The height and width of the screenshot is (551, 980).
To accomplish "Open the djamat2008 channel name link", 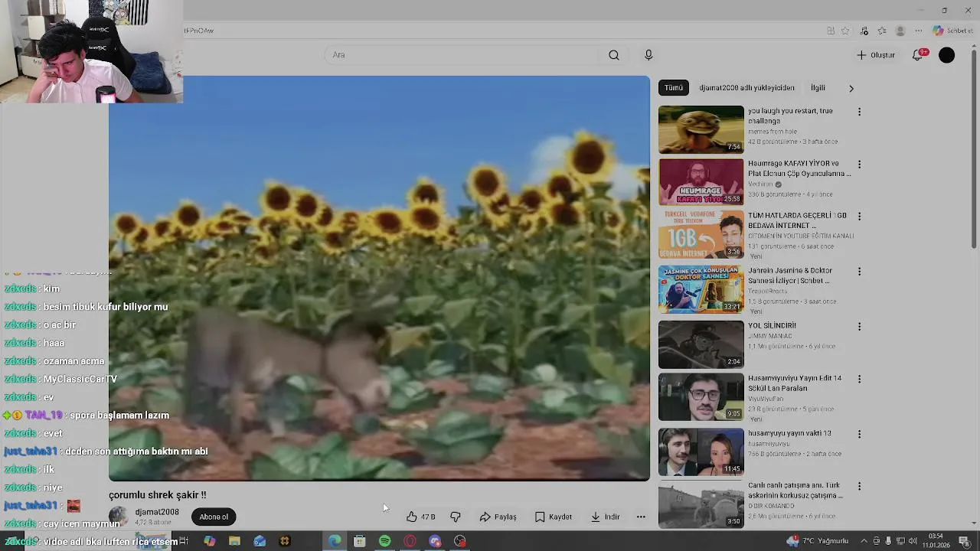I will click(157, 512).
